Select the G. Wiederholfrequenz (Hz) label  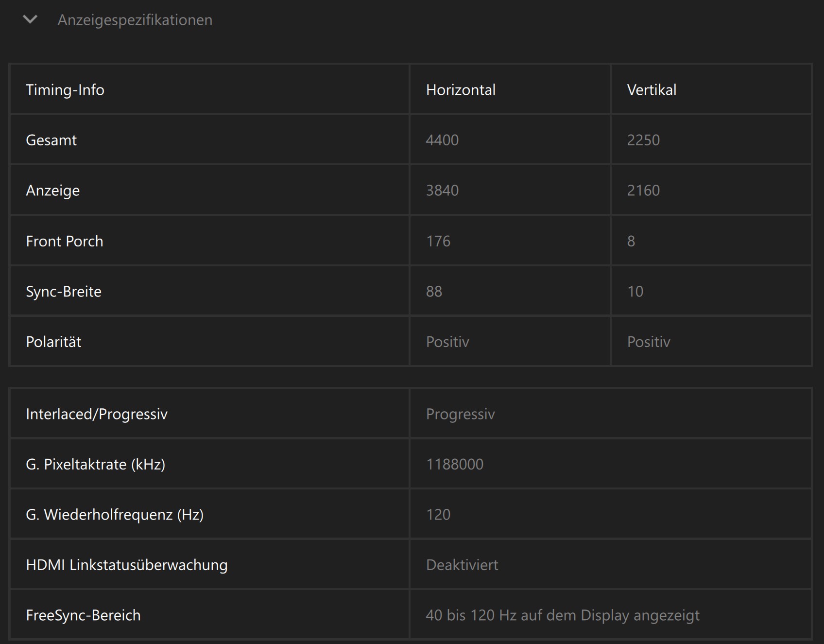click(115, 515)
